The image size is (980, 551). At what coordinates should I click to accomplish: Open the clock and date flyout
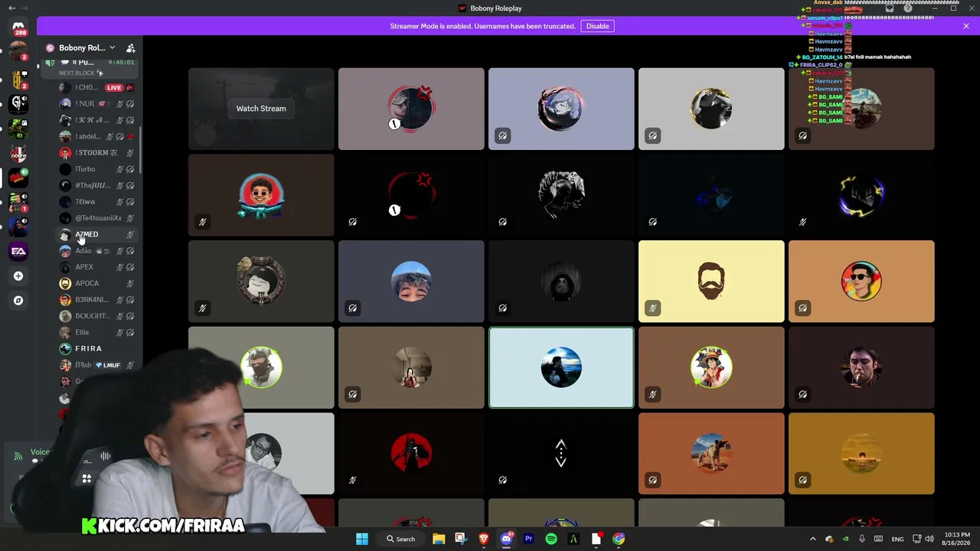tap(955, 539)
